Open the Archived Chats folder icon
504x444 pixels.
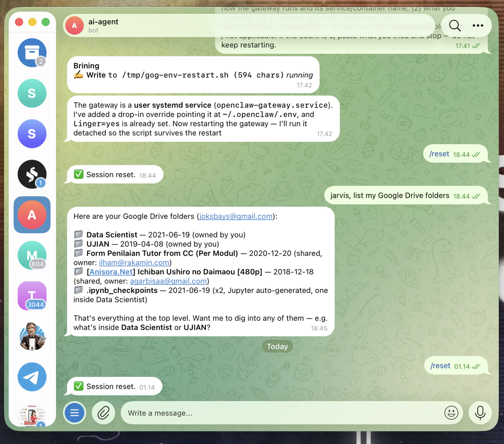tap(32, 53)
